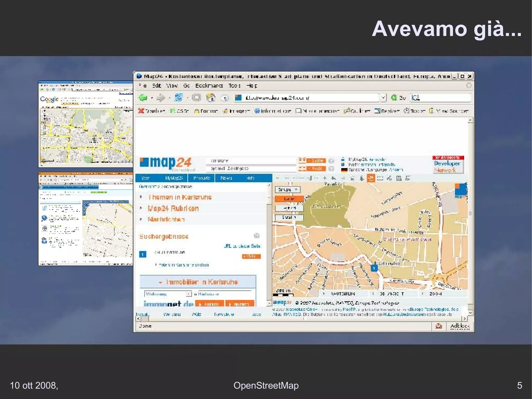Open the Europa region dropdown
The height and width of the screenshot is (399, 532).
point(288,189)
